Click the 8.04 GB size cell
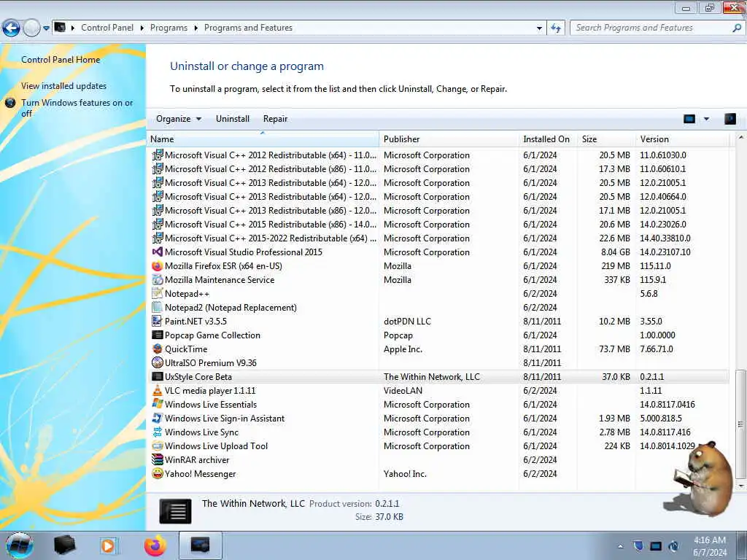This screenshot has width=747, height=560. tap(616, 252)
